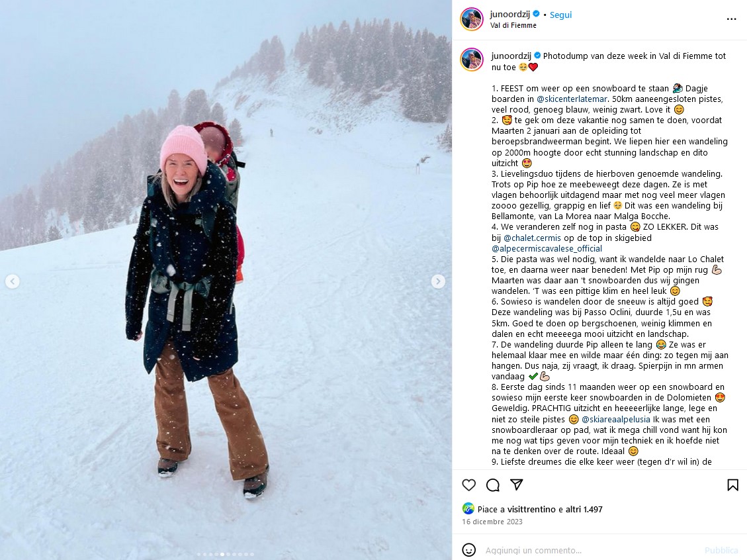Open the @skicenterlatemar mention
The width and height of the screenshot is (747, 560).
572,99
